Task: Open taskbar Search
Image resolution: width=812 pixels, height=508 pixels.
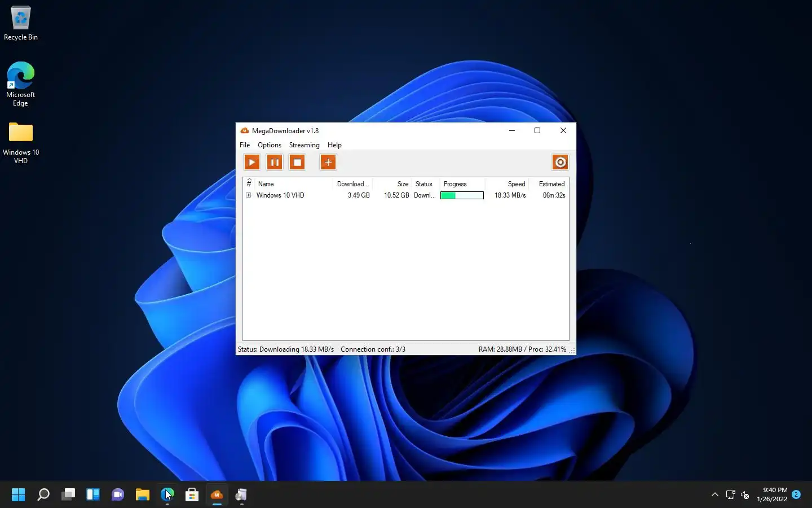Action: tap(43, 495)
